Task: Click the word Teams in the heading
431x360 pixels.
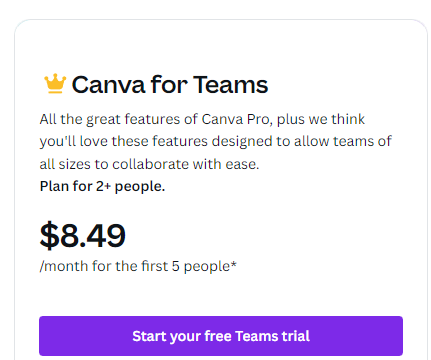Action: 230,85
